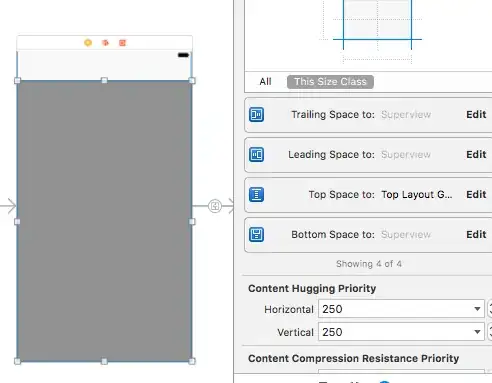The width and height of the screenshot is (492, 383).
Task: Click the Bottom Space constraint icon
Action: point(256,235)
